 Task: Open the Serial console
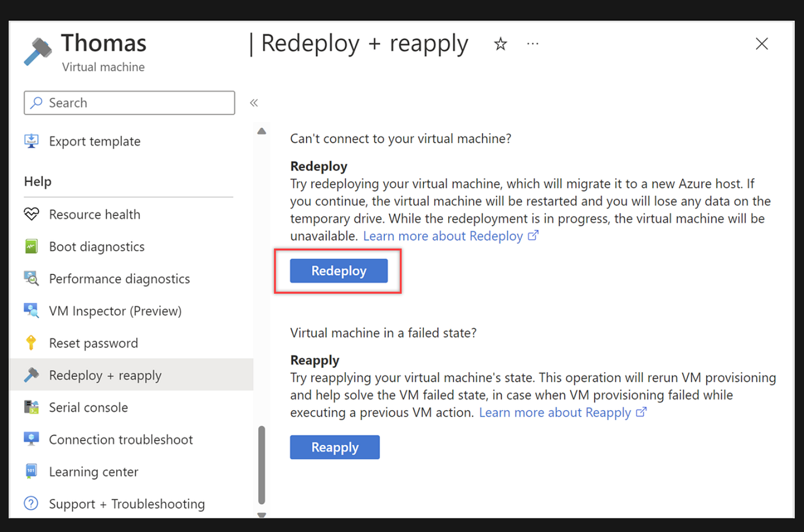coord(88,407)
